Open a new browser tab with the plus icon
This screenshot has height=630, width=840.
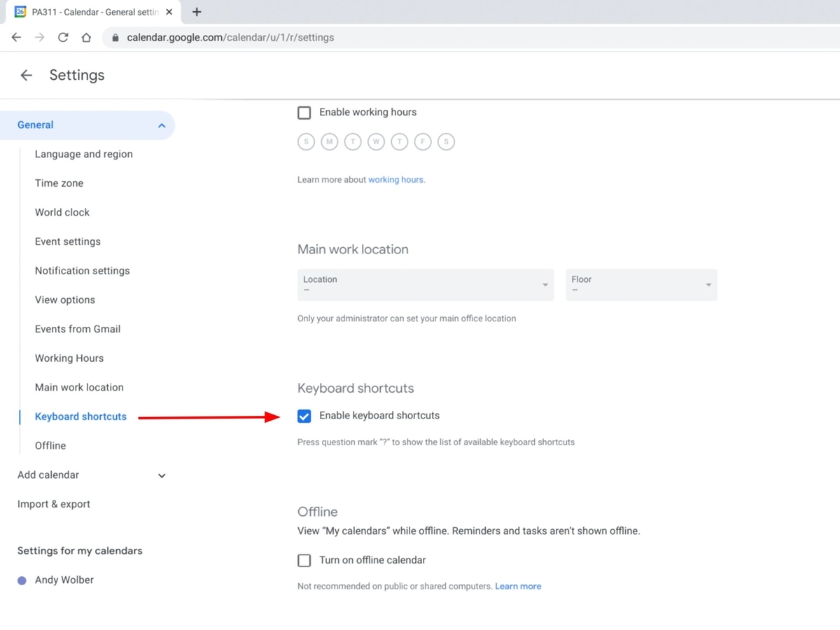point(197,12)
